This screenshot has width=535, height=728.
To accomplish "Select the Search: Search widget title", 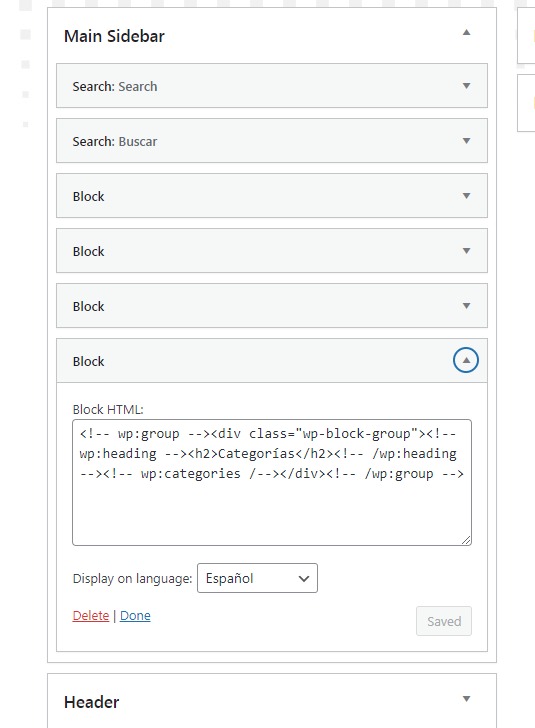I will tap(115, 86).
